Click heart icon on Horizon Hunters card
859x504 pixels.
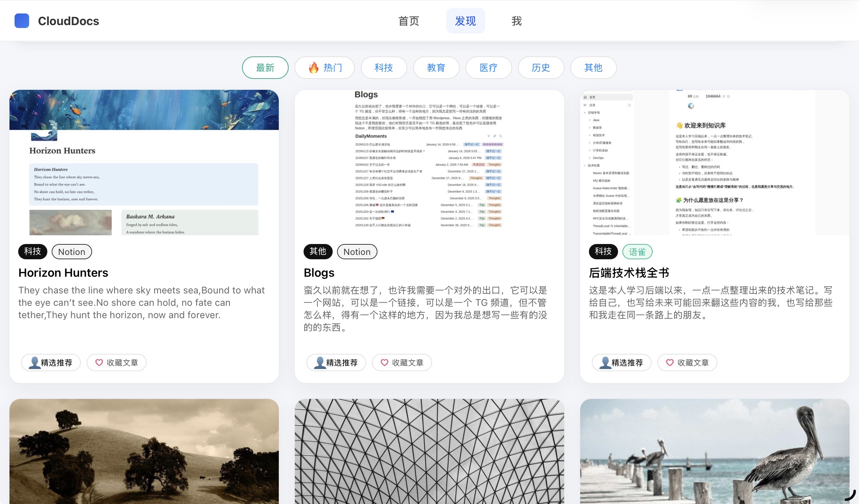[x=99, y=363]
